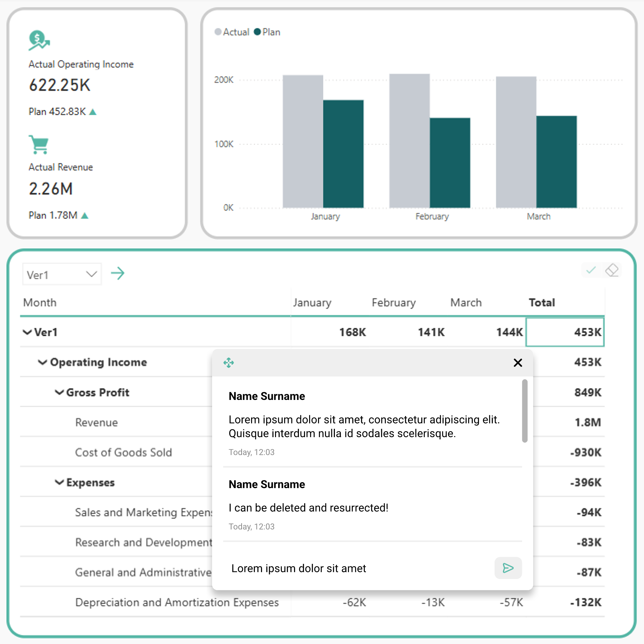Select the eraser icon to clear changes
644x644 pixels.
pos(613,270)
